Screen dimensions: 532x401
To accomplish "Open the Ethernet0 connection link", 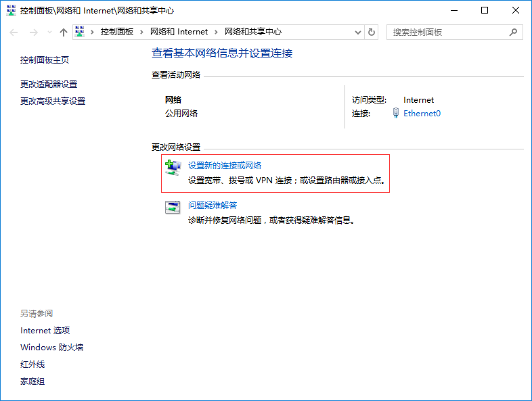I will point(422,114).
